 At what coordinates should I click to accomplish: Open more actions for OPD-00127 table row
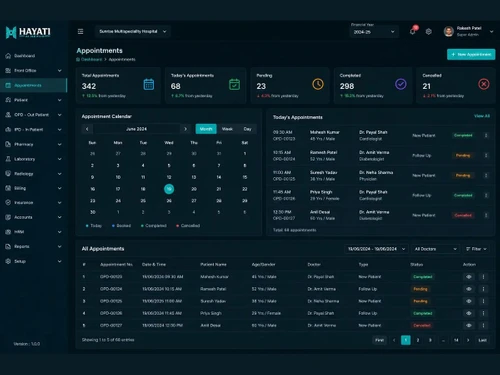click(x=483, y=325)
